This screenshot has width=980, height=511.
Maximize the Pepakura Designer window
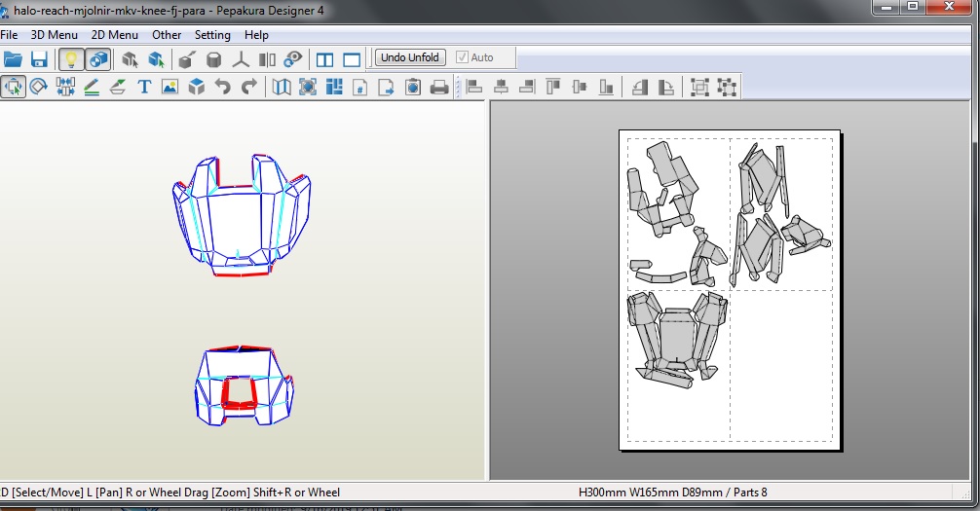click(913, 7)
